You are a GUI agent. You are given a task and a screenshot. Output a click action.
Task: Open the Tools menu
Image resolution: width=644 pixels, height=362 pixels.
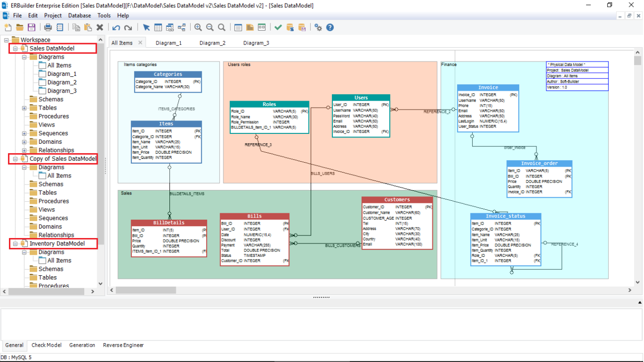(x=104, y=15)
